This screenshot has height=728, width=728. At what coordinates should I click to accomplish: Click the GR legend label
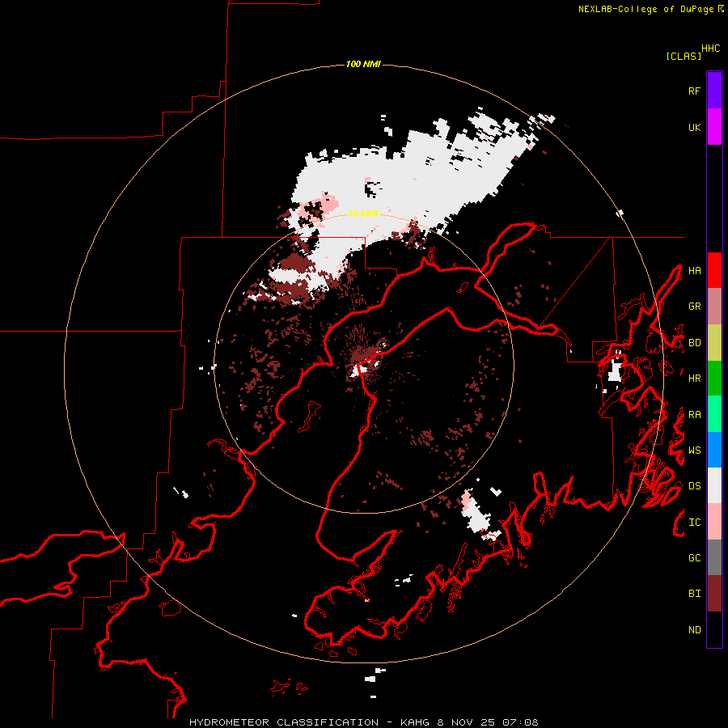694,307
